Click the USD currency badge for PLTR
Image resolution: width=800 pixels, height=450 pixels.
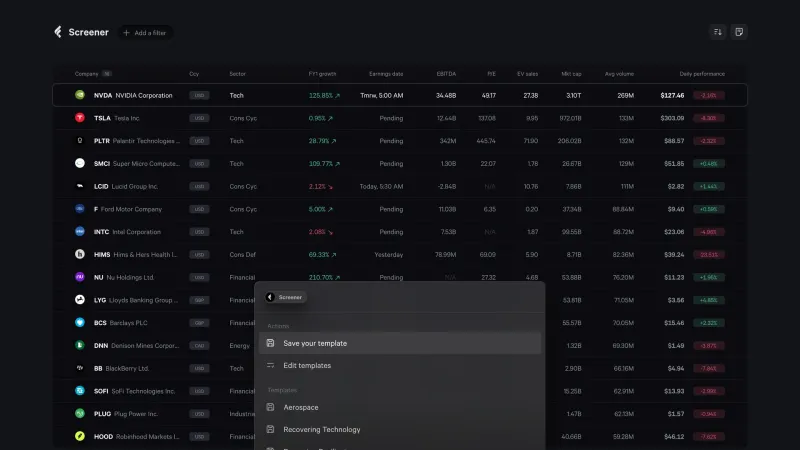pos(199,141)
